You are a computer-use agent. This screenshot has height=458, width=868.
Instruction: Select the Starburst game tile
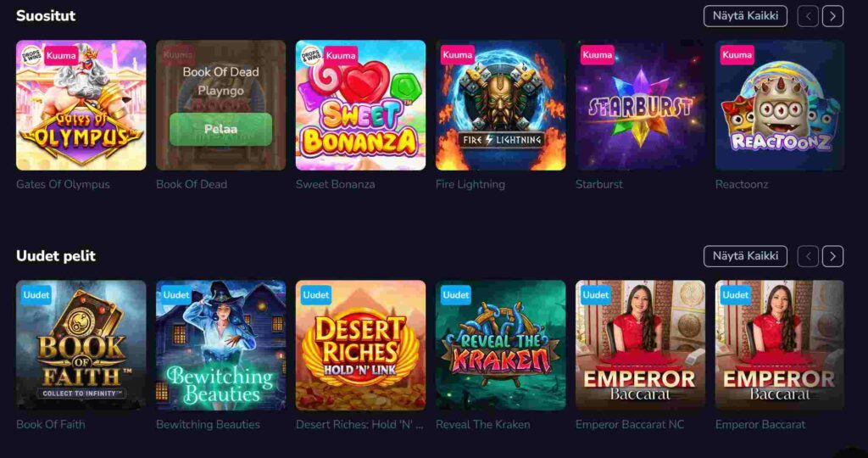pos(641,105)
